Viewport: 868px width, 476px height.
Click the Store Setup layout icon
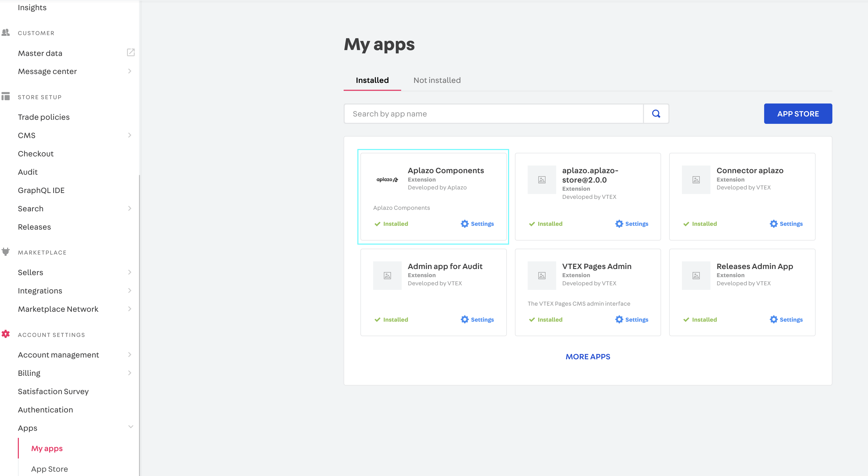point(6,96)
